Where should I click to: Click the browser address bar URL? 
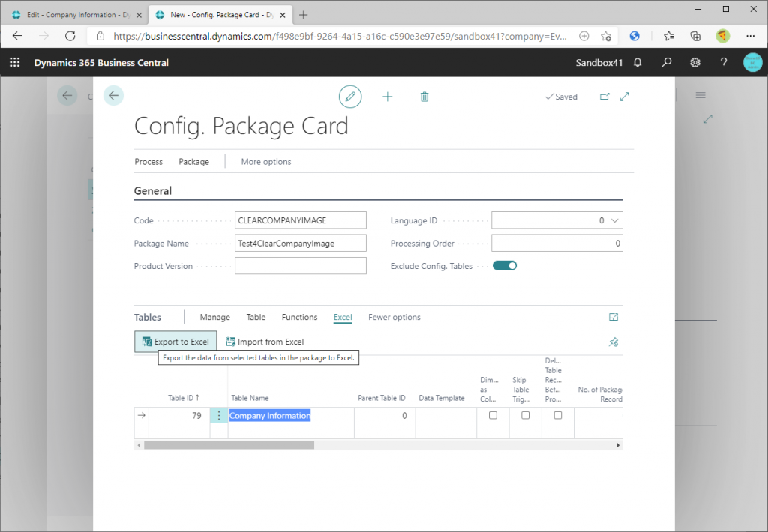tap(340, 36)
